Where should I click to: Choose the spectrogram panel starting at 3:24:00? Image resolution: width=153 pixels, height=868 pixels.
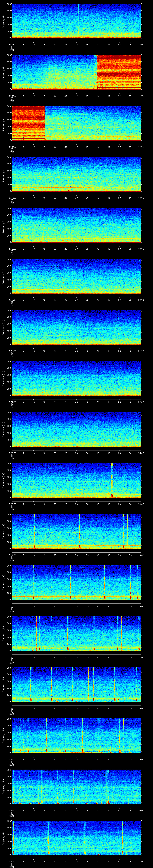[x=76, y=531]
